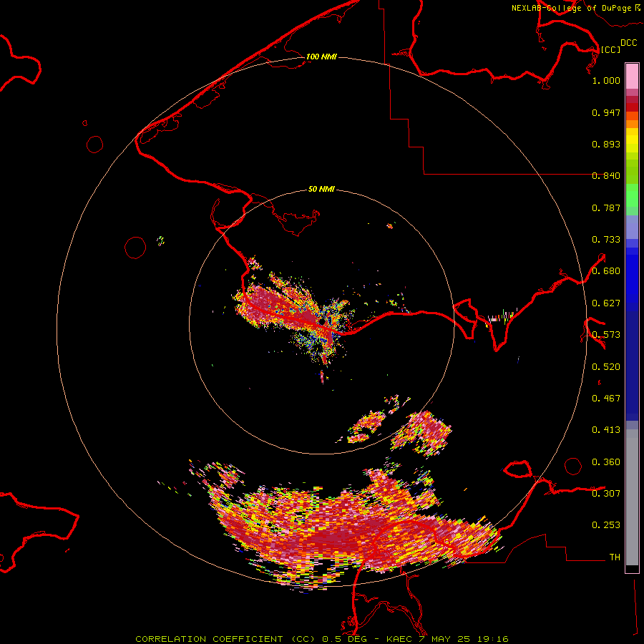Click the 100 NMI range ring label
644x644 pixels.
(x=321, y=57)
